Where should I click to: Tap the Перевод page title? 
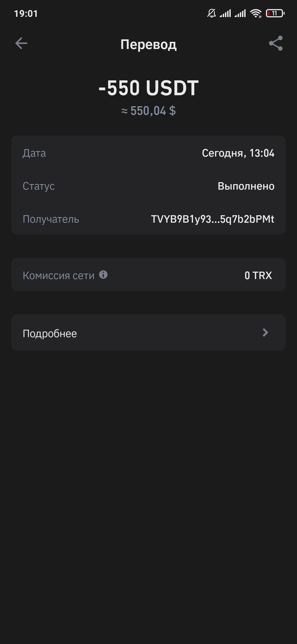pyautogui.click(x=148, y=44)
